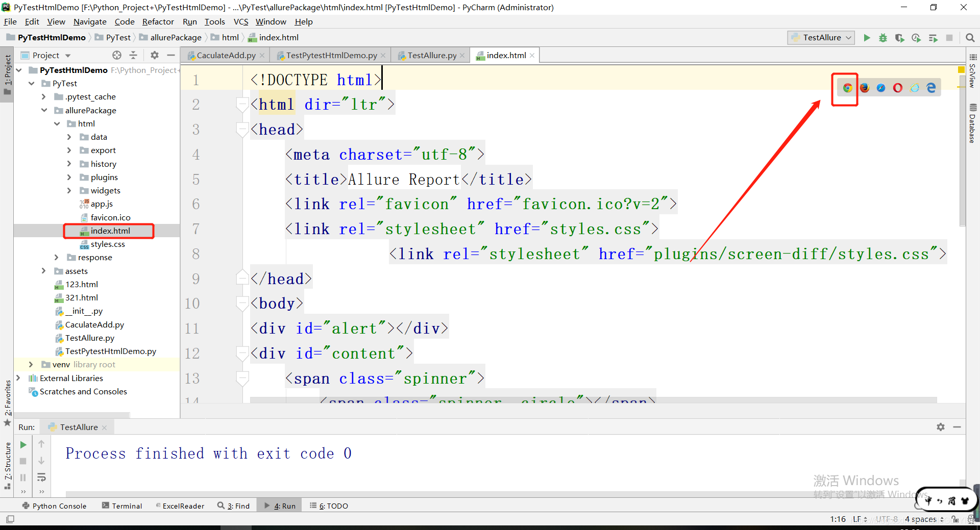Open Project panel settings gear
The image size is (980, 530).
tap(155, 55)
